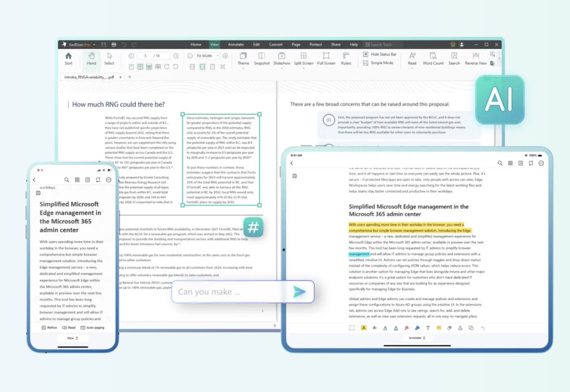Open Search from the tablet top bar
The image size is (570, 392).
coord(500,163)
